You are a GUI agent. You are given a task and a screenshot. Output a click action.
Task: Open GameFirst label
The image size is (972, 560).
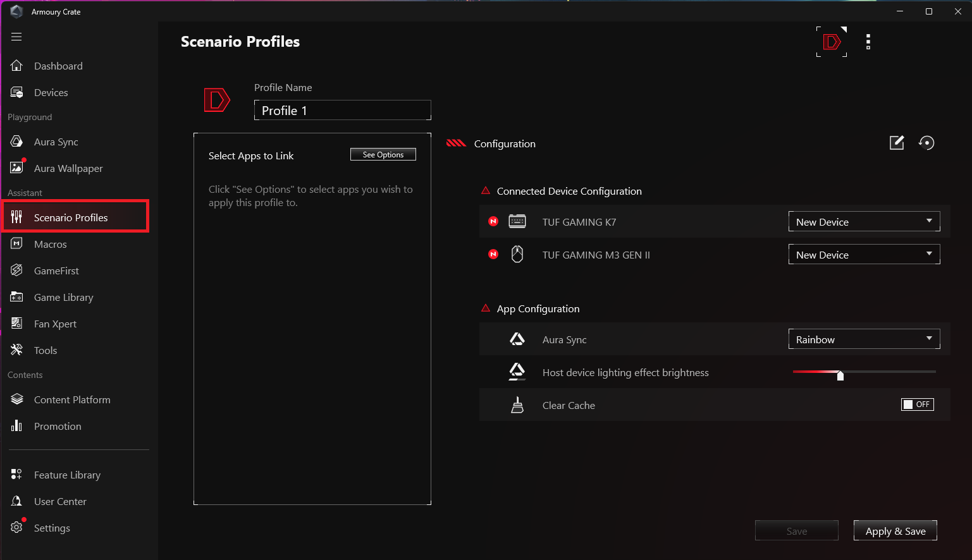pos(56,271)
